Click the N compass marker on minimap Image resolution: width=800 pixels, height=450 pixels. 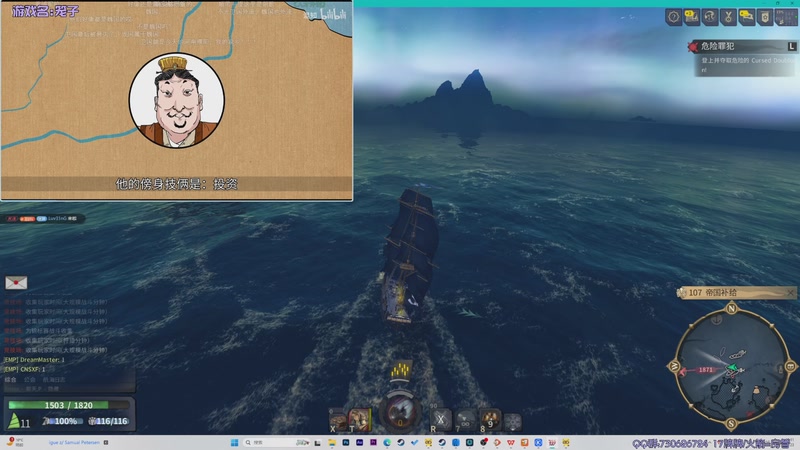[x=731, y=308]
